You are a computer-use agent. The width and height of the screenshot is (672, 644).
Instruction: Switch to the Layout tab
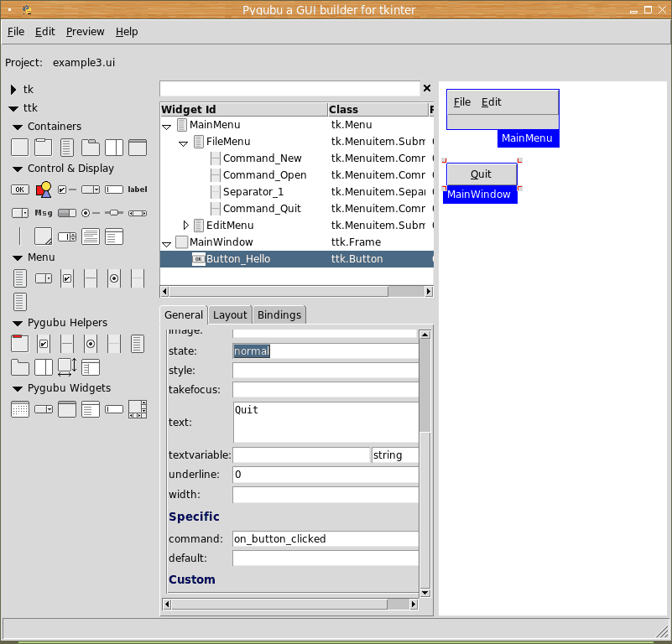pos(230,315)
